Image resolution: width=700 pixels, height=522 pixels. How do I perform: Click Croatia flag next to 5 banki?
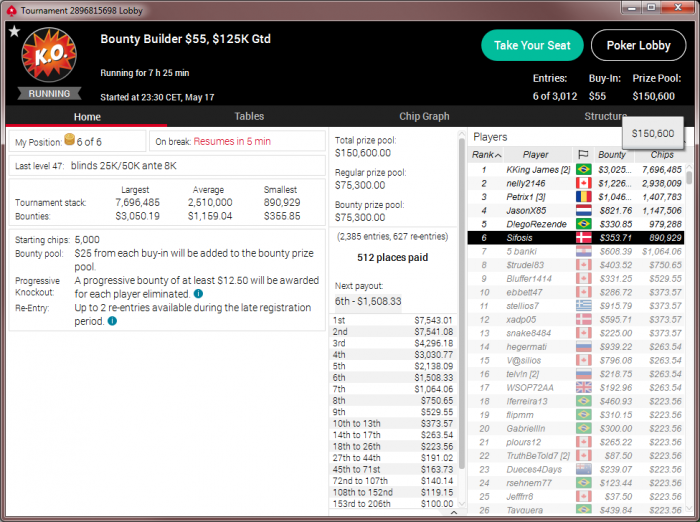pos(583,251)
